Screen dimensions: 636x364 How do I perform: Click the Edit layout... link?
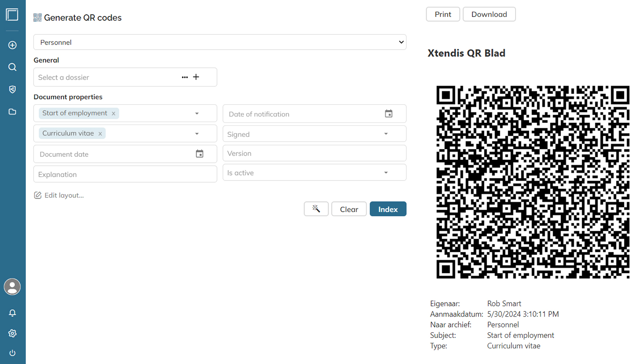[64, 195]
